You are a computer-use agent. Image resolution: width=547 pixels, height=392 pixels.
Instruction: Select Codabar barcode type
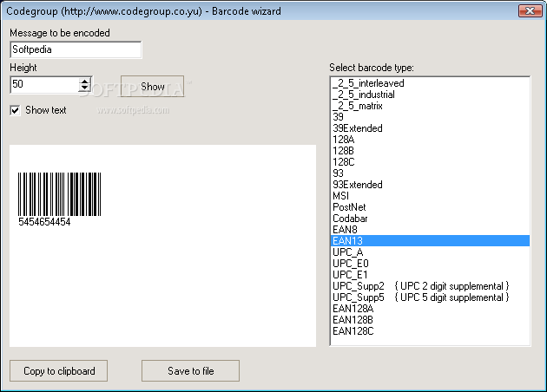click(x=430, y=219)
